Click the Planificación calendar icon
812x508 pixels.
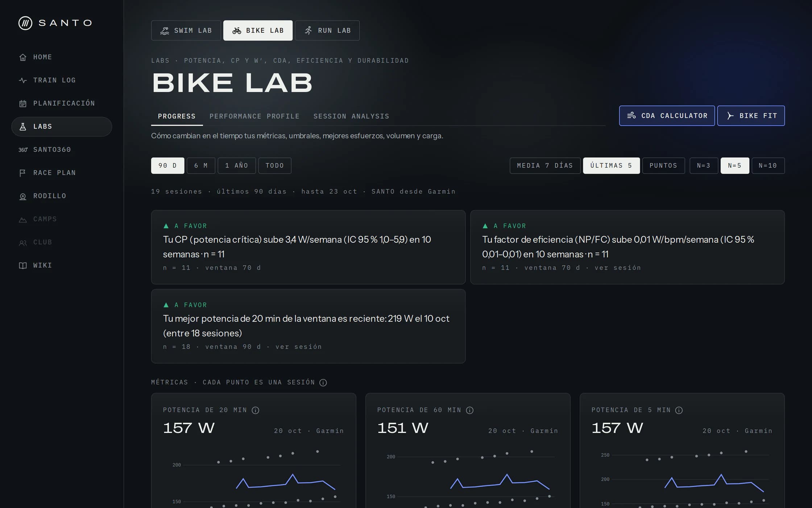click(23, 103)
